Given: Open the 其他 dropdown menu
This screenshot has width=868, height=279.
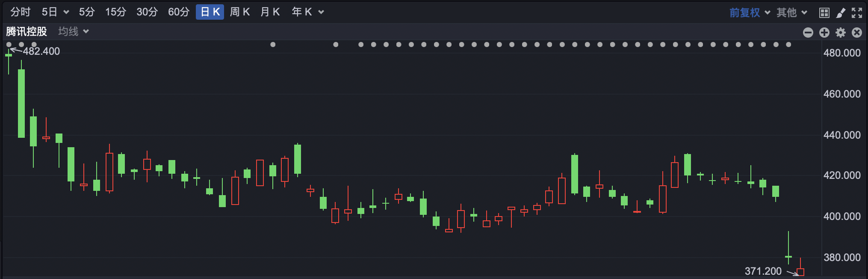Looking at the screenshot, I should tap(792, 12).
